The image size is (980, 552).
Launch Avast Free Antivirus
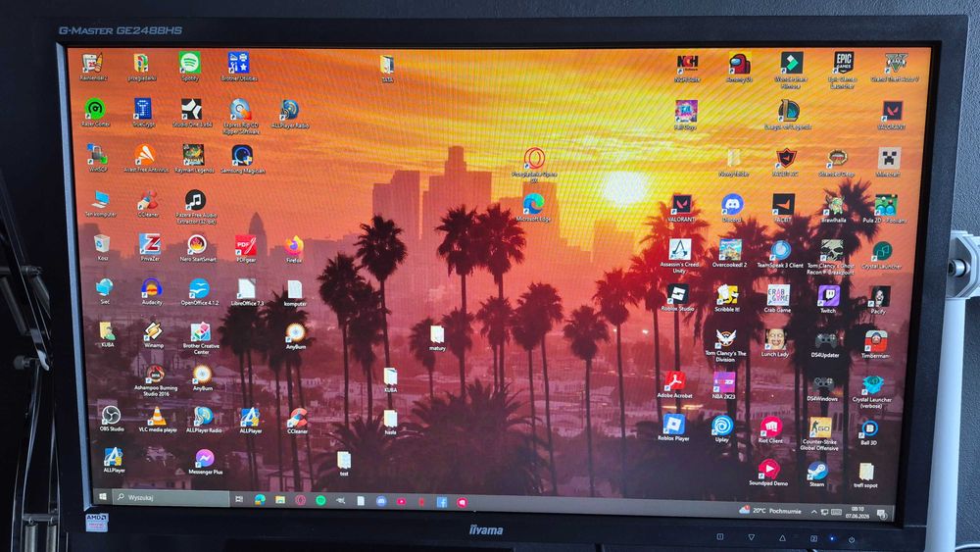click(x=145, y=158)
